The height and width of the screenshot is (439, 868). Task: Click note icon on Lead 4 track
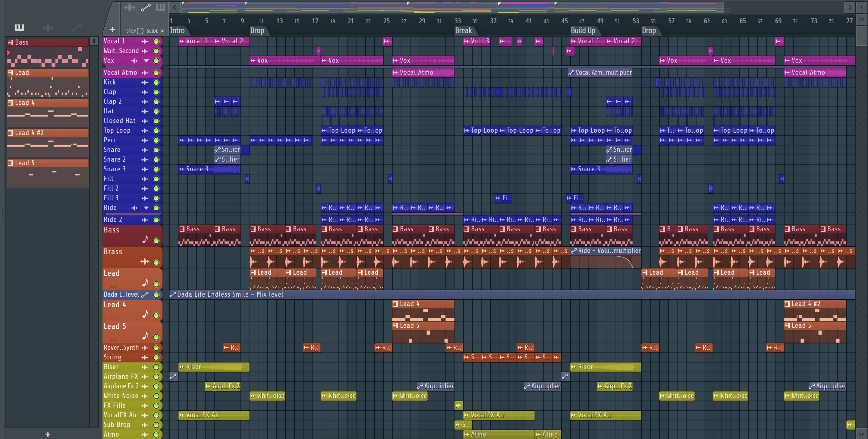(x=145, y=314)
